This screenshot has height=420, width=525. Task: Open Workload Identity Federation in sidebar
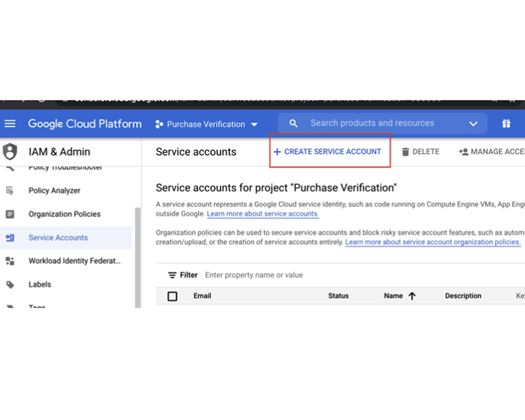75,261
